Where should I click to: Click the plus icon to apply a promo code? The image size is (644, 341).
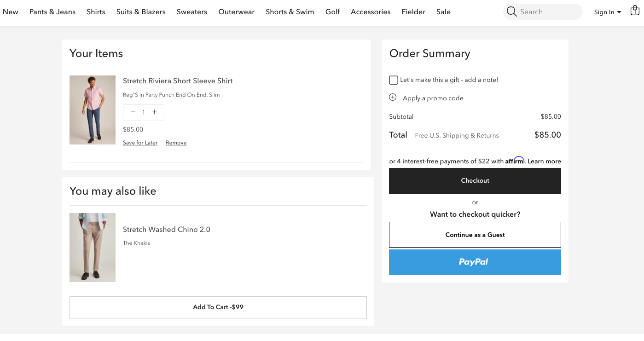pyautogui.click(x=392, y=97)
